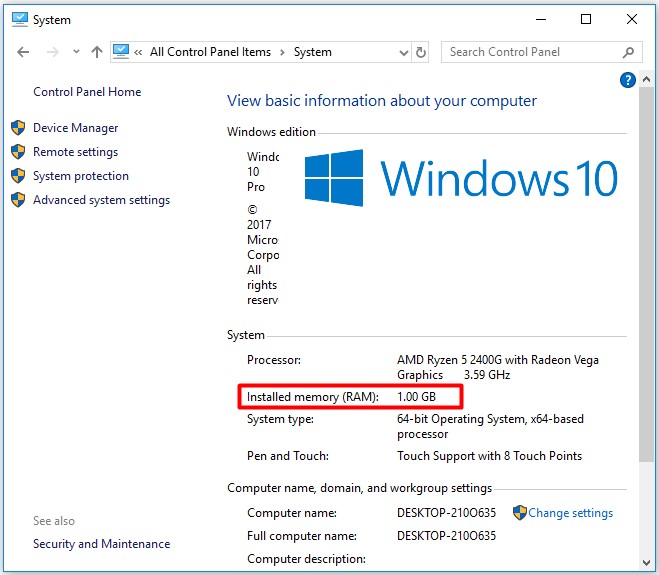659x575 pixels.
Task: Click the shield icon beside Advanced system settings
Action: click(18, 199)
